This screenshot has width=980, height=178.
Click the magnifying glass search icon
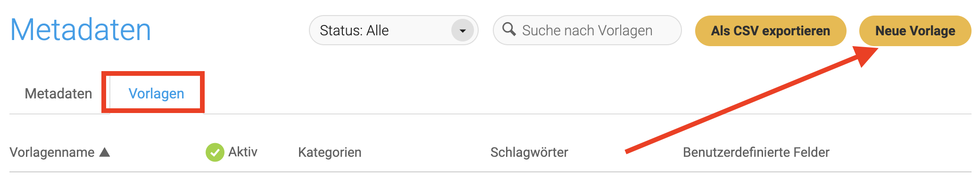509,29
